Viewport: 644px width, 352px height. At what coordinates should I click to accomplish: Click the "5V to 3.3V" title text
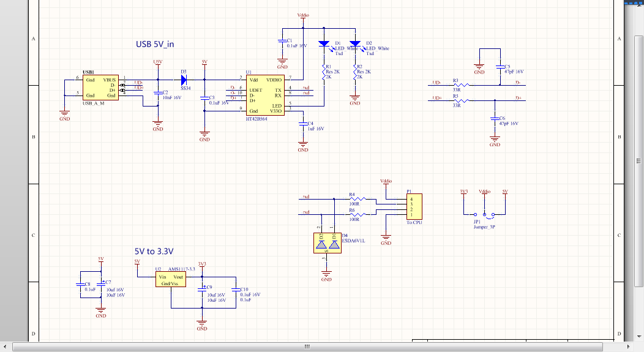154,252
